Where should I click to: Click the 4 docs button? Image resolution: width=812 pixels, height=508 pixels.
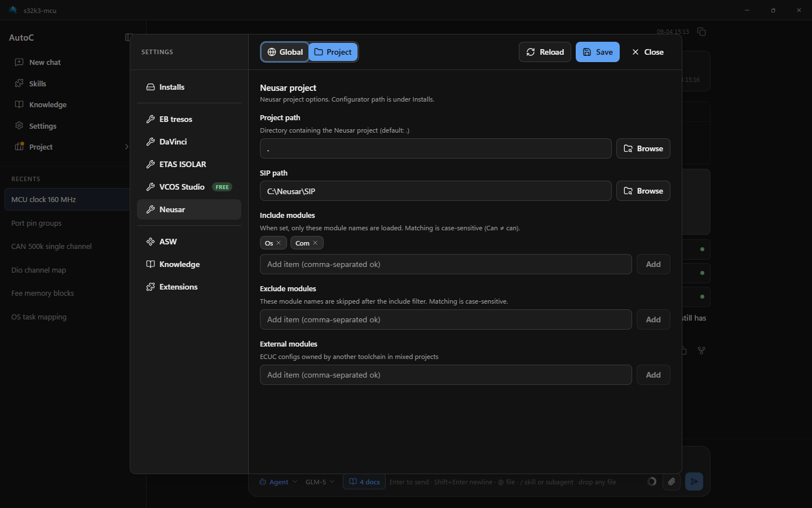[364, 482]
